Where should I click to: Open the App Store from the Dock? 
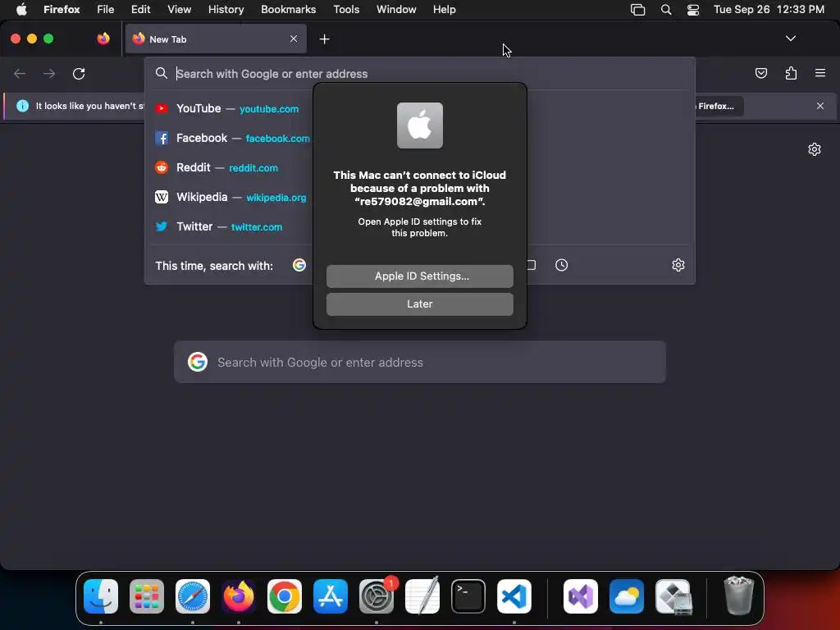coord(331,596)
